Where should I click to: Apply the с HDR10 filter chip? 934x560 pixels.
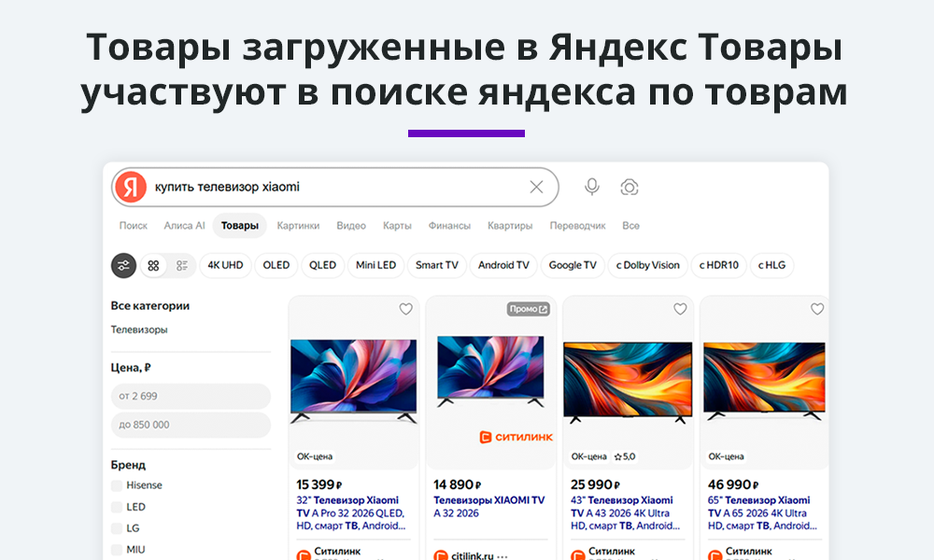pos(718,265)
